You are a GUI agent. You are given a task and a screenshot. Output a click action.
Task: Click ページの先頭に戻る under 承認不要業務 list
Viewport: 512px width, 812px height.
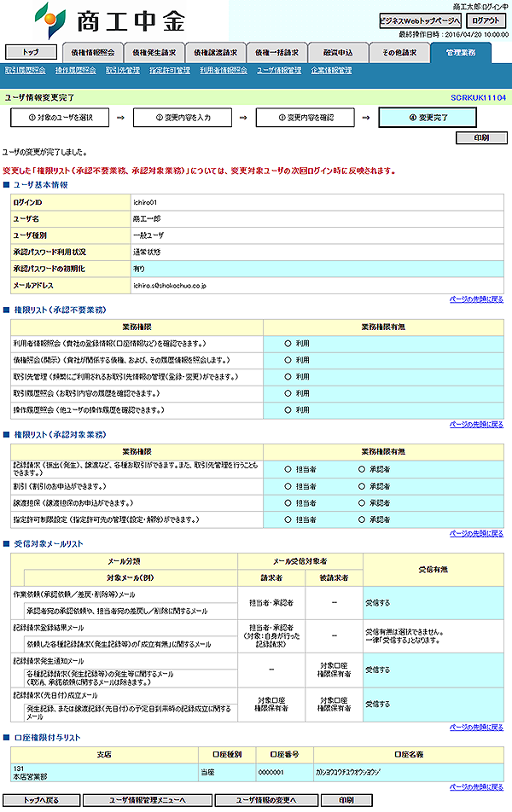[x=476, y=425]
